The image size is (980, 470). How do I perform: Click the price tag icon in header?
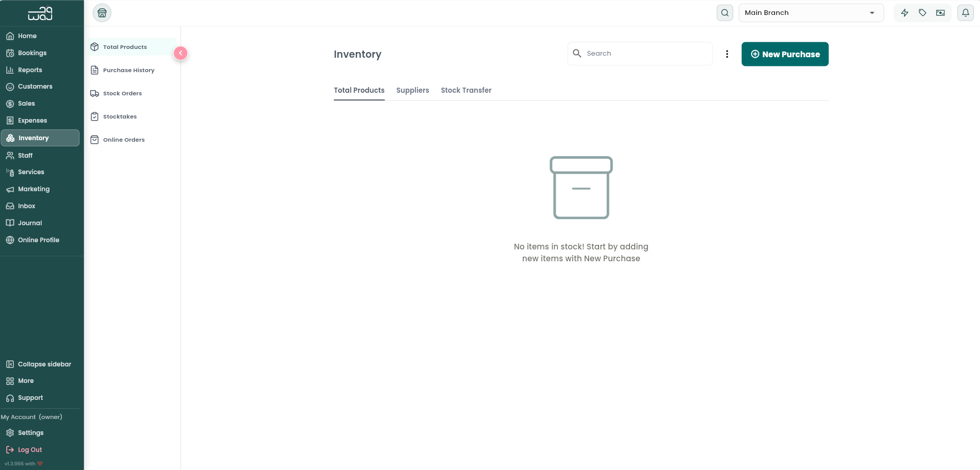pos(923,13)
